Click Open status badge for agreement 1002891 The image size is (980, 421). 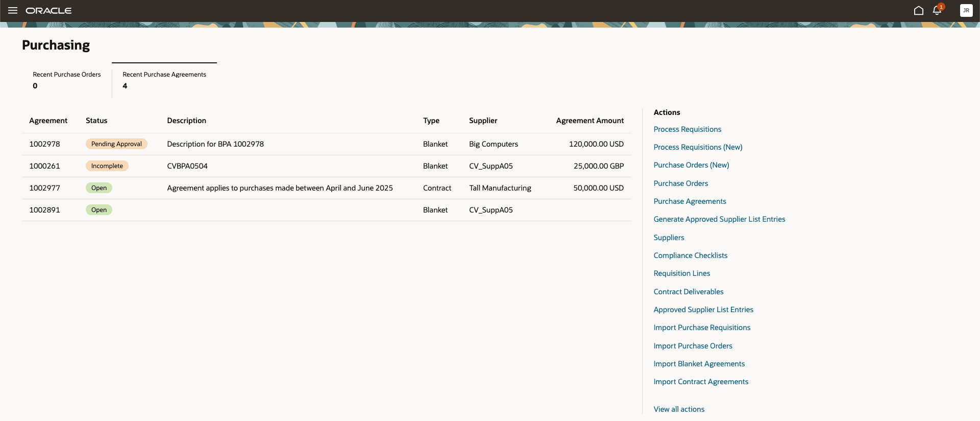(x=99, y=210)
